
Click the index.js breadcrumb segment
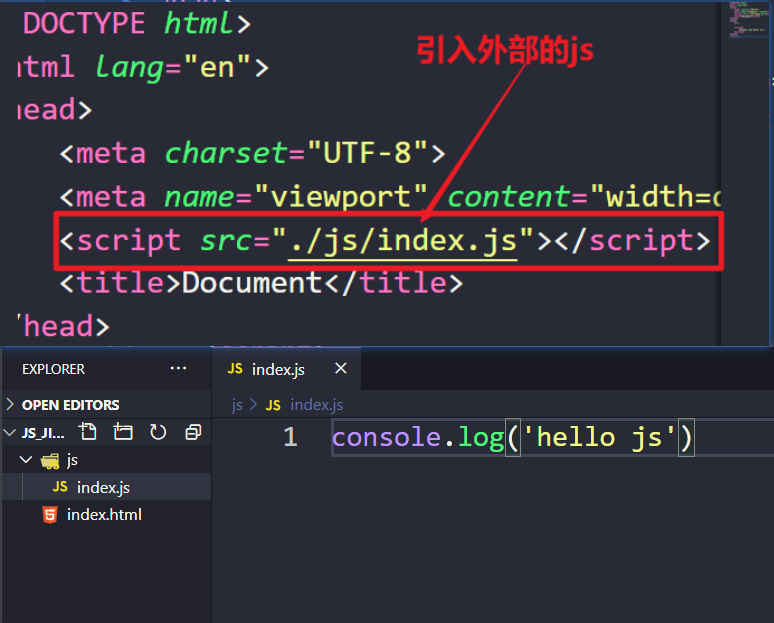coord(316,405)
